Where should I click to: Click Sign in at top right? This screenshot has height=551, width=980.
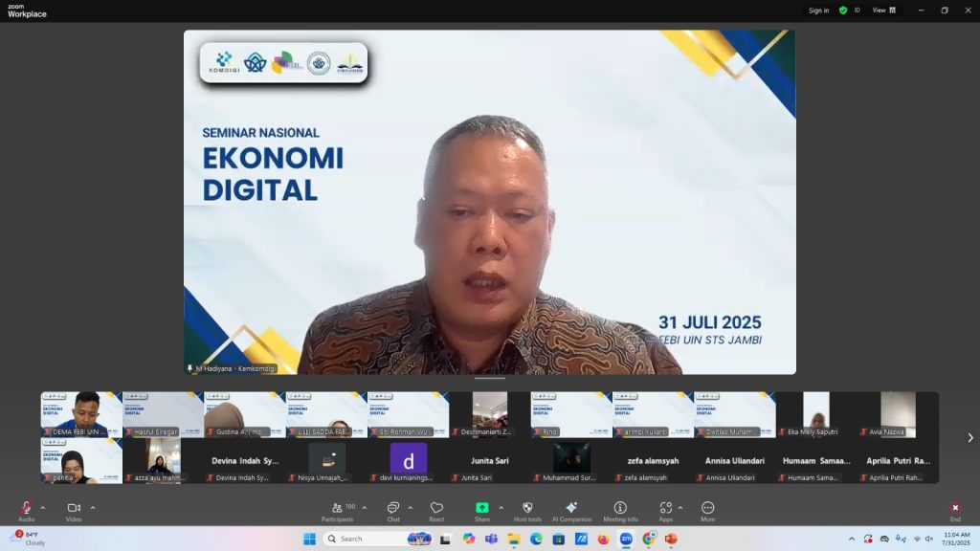coord(818,11)
